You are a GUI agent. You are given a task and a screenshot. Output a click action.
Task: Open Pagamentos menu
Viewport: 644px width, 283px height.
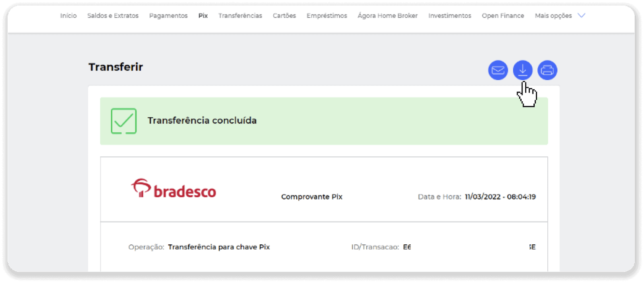tap(168, 16)
